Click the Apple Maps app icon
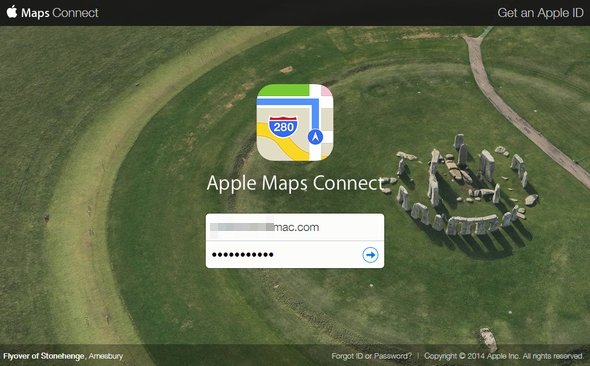Screen dimensions: 590x366 295,122
